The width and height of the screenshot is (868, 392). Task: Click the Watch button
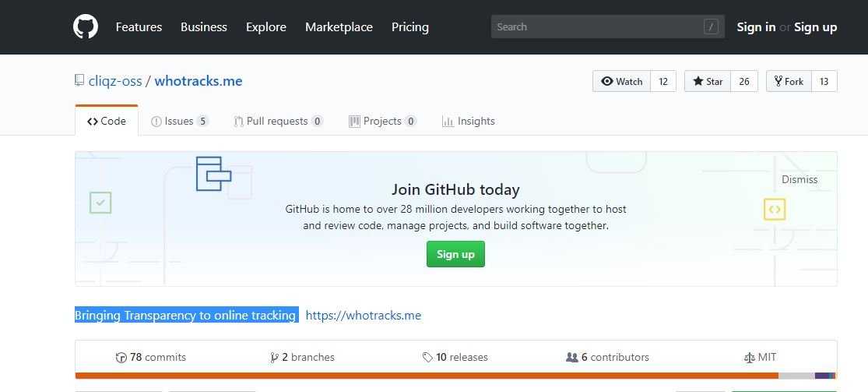coord(622,82)
